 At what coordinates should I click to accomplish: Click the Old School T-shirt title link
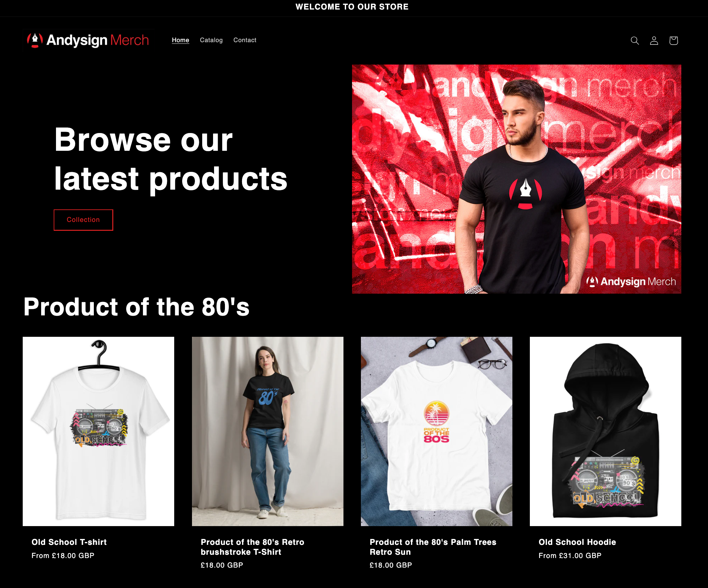[69, 542]
